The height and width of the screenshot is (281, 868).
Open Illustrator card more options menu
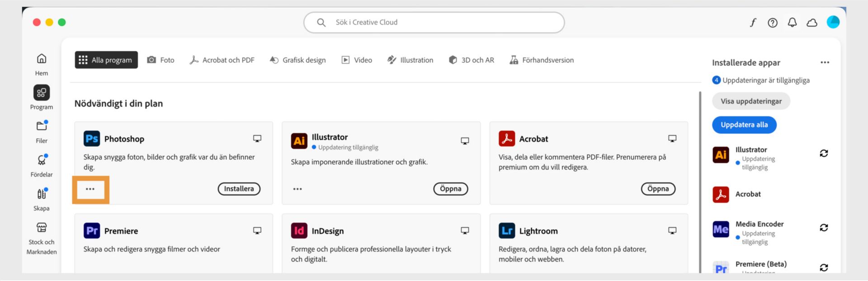tap(297, 189)
